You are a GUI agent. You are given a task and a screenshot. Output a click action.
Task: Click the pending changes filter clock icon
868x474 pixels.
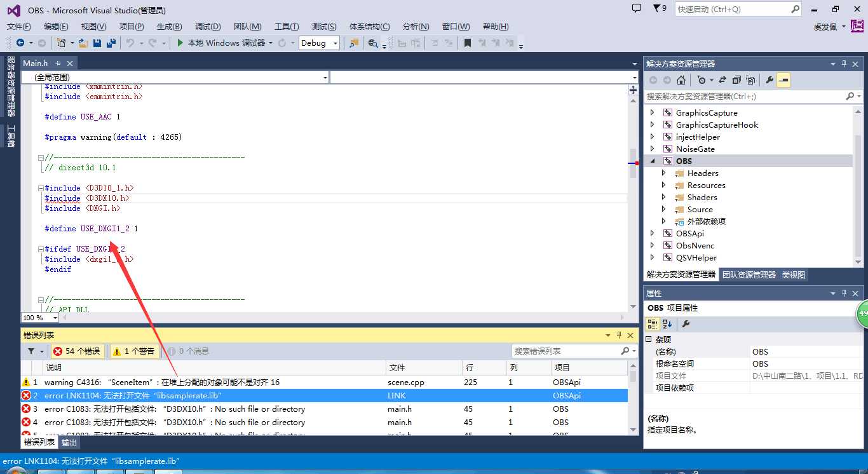[701, 80]
